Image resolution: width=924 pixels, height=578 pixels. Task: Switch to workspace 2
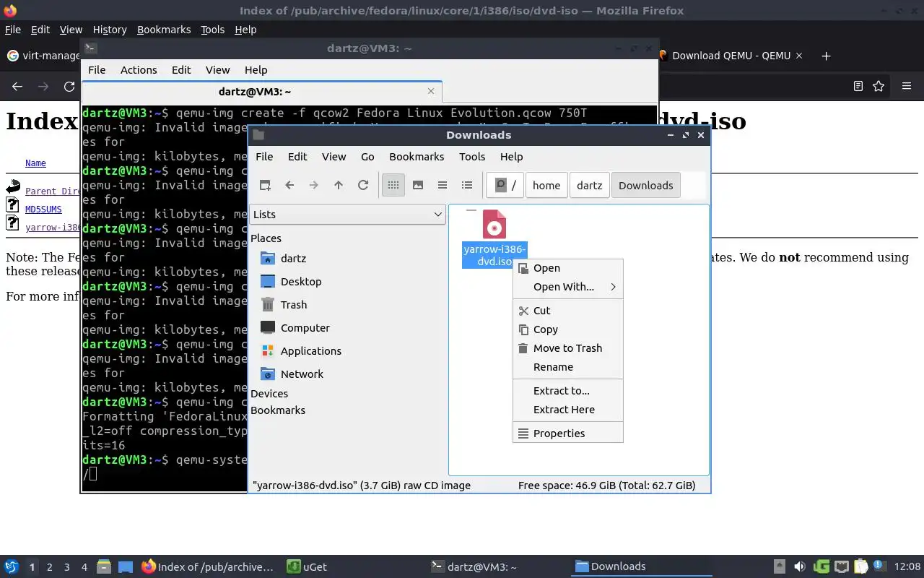[x=49, y=567]
